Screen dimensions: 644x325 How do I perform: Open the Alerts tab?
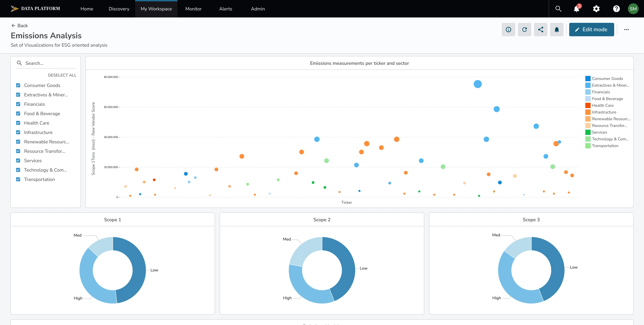tap(226, 9)
